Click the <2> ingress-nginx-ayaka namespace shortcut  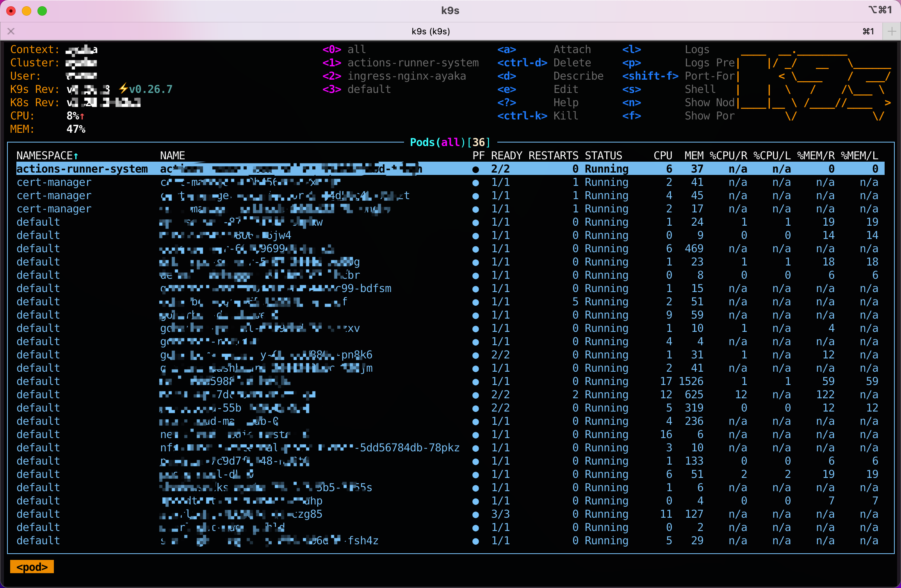(394, 76)
